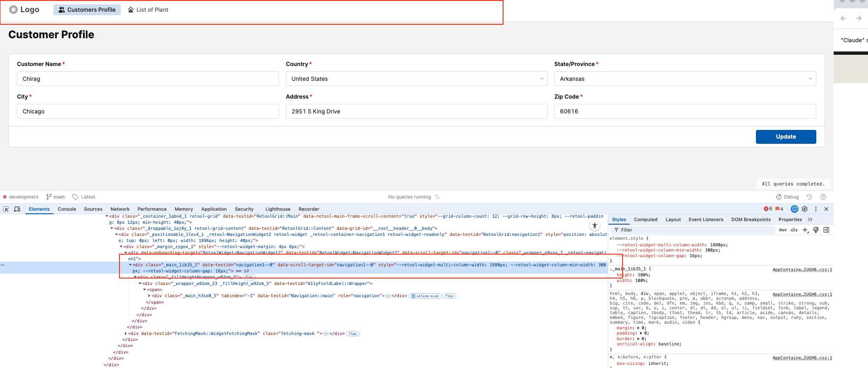Open the Country dropdown showing United States
This screenshot has height=368, width=868.
416,79
